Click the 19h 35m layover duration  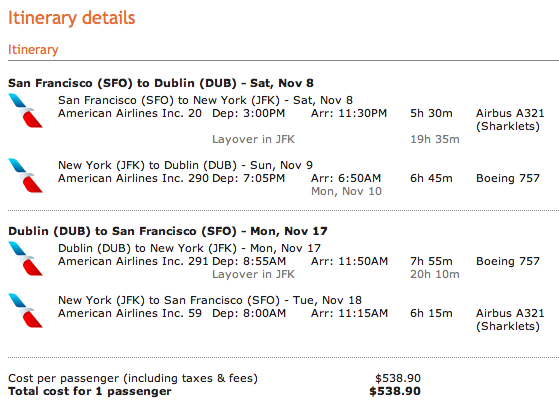[x=435, y=139]
